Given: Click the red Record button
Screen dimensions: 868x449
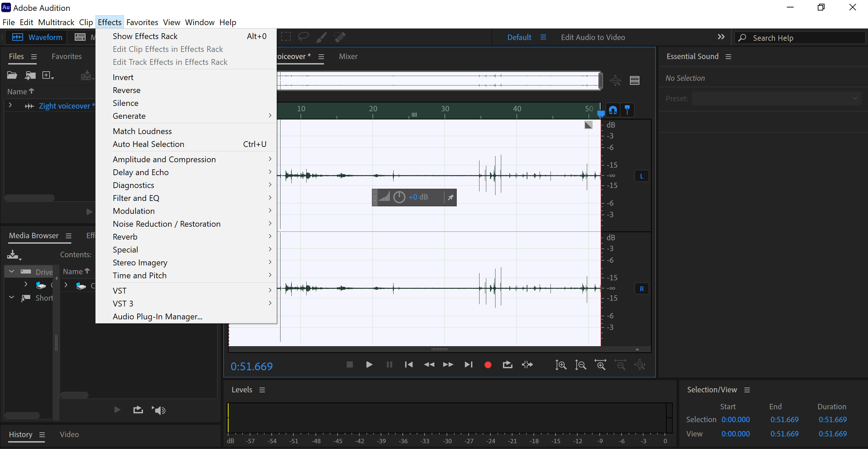Looking at the screenshot, I should point(488,365).
